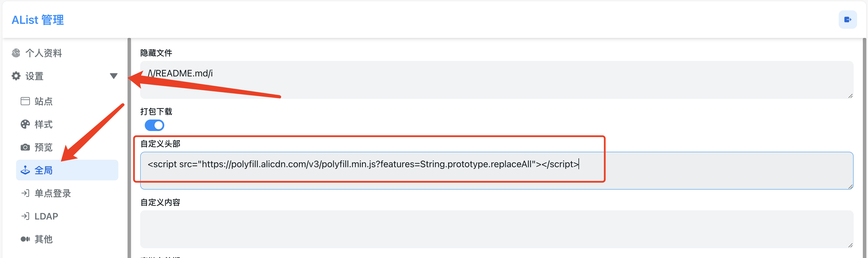Click the logout icon in the header

[847, 20]
